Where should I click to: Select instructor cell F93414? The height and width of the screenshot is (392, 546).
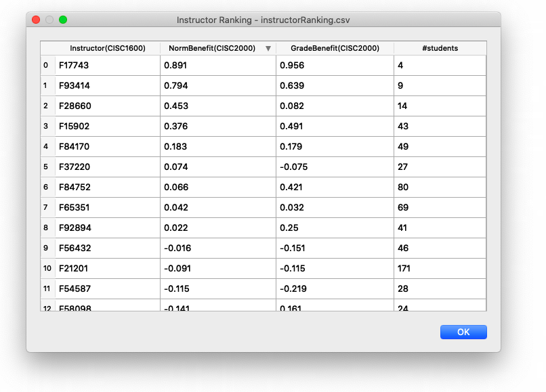click(x=107, y=86)
